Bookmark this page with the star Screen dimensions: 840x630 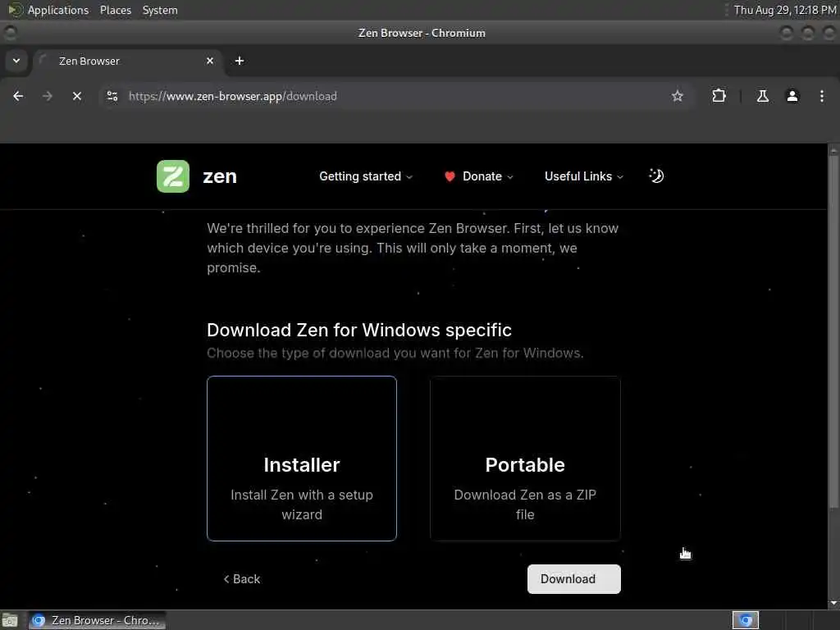pyautogui.click(x=677, y=96)
